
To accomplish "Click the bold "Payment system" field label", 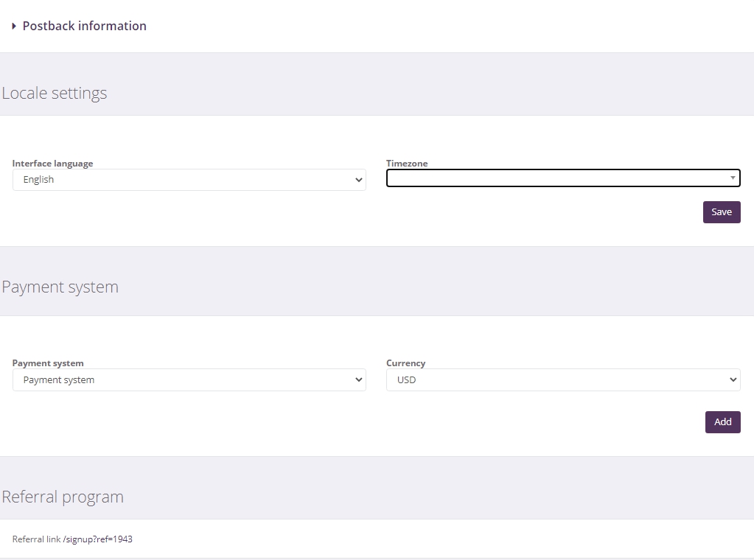I will click(x=48, y=363).
